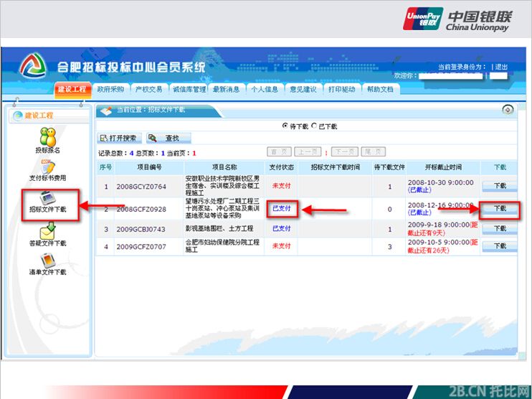The height and width of the screenshot is (399, 532).
Task: Select the 已下载 radio button
Action: (313, 126)
